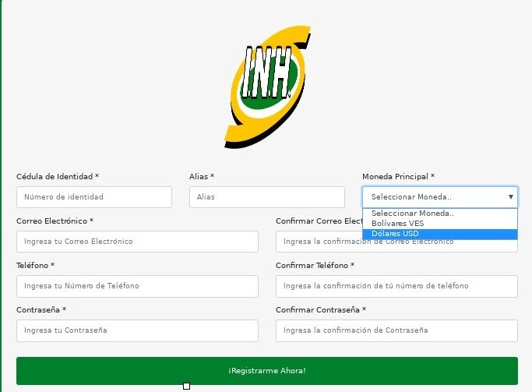The width and height of the screenshot is (532, 392).
Task: Focus the Ingresa tu Contraseña field
Action: (x=137, y=330)
